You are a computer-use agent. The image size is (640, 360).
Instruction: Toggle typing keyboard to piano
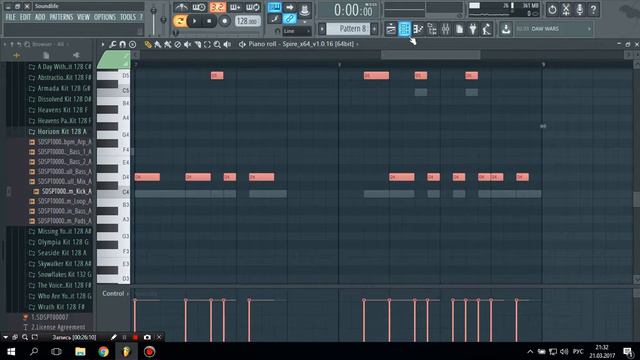click(274, 7)
